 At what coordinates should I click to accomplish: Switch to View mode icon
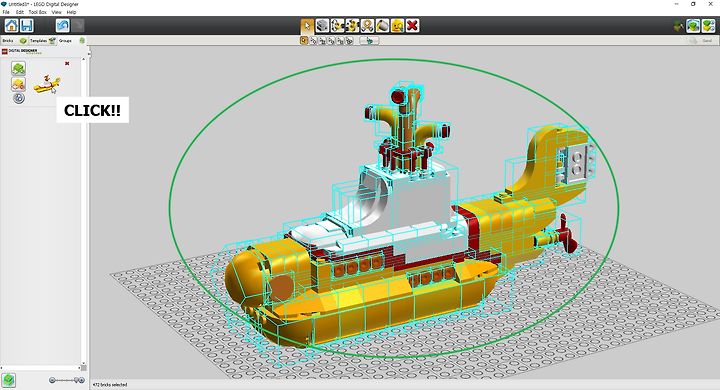[x=693, y=26]
